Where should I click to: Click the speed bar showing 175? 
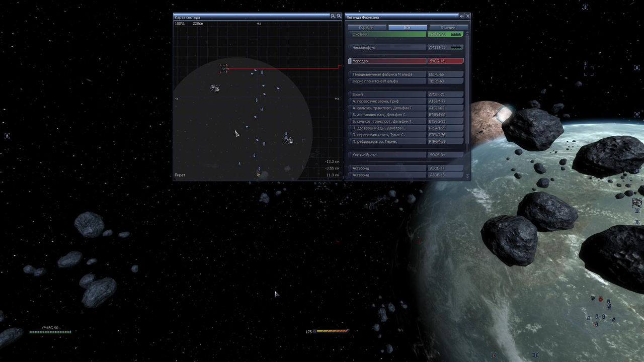[x=331, y=331]
